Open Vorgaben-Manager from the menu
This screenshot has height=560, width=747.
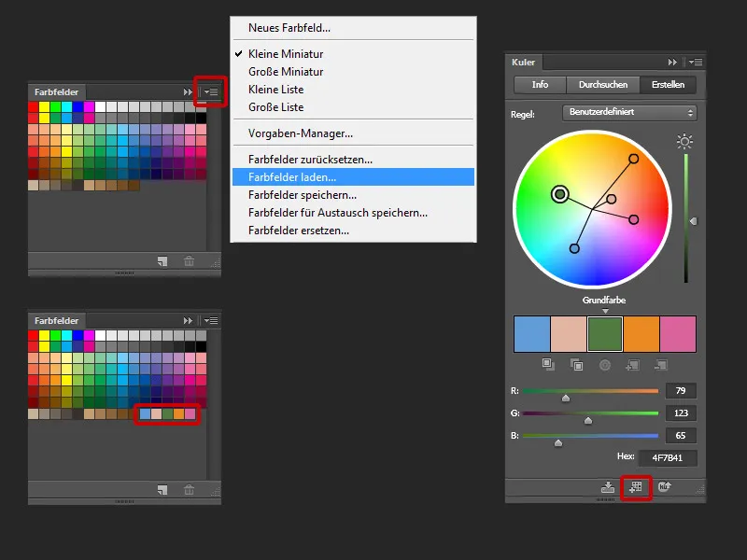pyautogui.click(x=300, y=133)
